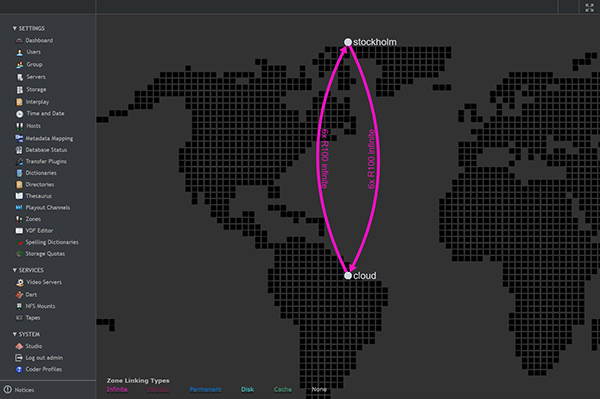Click the Storage Quotas icon
This screenshot has height=399, width=600.
pos(19,254)
